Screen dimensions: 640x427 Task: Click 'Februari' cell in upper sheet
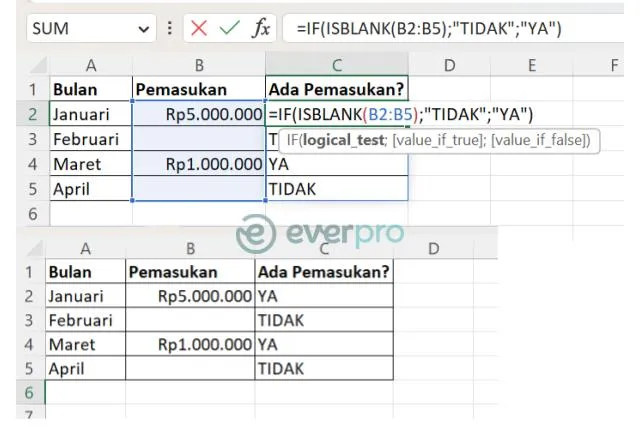coord(91,139)
